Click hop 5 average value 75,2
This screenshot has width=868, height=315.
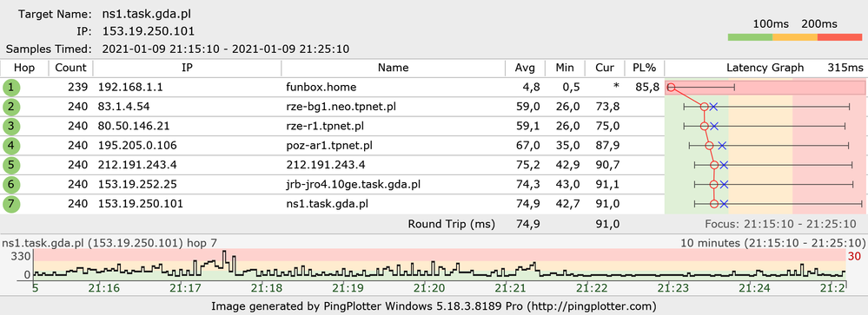tap(528, 165)
